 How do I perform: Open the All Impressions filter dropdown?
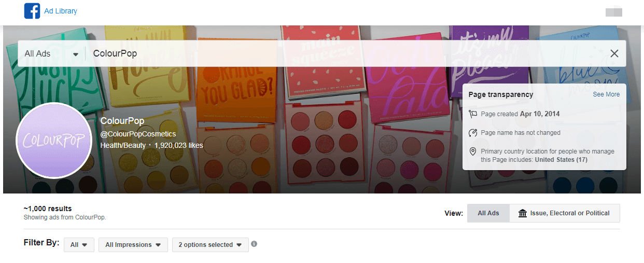tap(133, 245)
